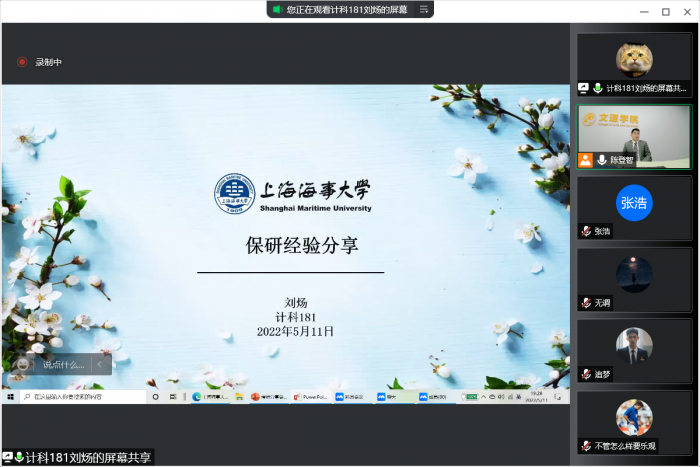Click the muted microphone icon beside 张浩
The height and width of the screenshot is (467, 700).
coord(586,231)
